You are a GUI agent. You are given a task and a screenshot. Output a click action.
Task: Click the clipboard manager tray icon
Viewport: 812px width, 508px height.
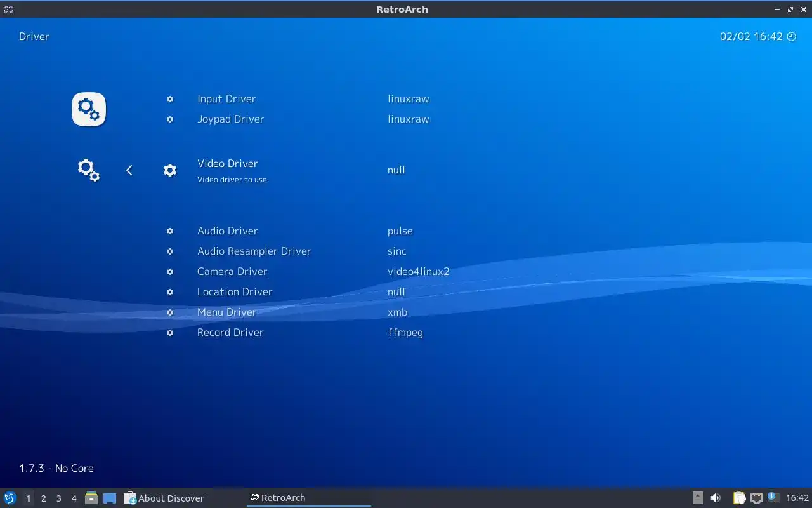click(739, 498)
